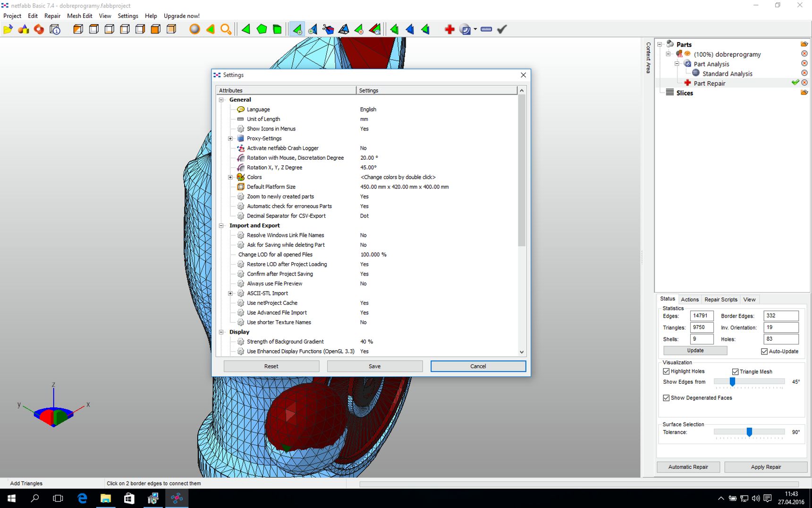Click the Tolerance slider handle
The height and width of the screenshot is (508, 812).
point(749,432)
